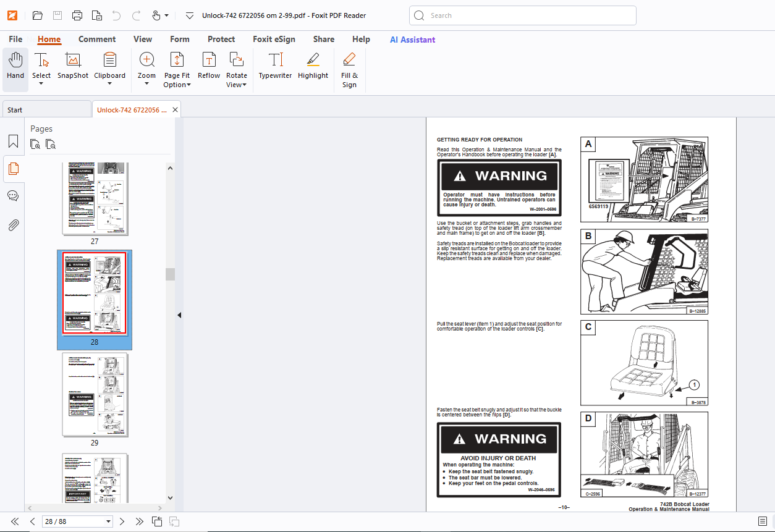Click the Redo arrow icon
The image size is (775, 532).
pos(137,15)
